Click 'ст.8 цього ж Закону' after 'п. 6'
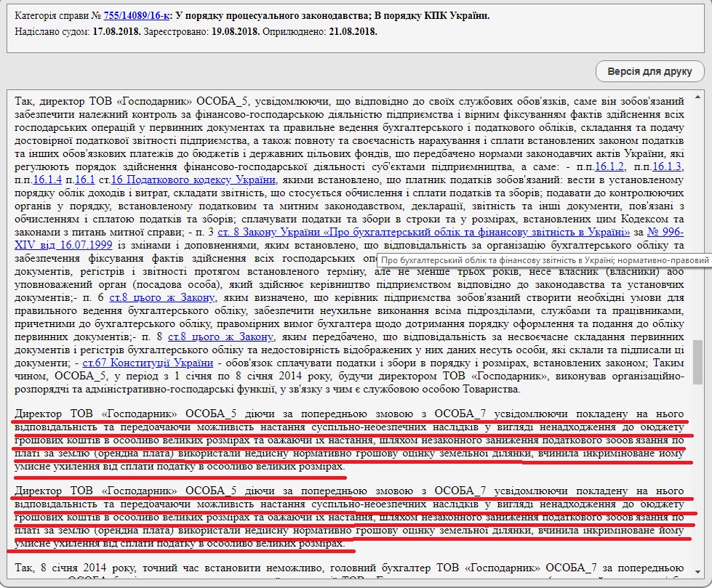 (x=162, y=298)
